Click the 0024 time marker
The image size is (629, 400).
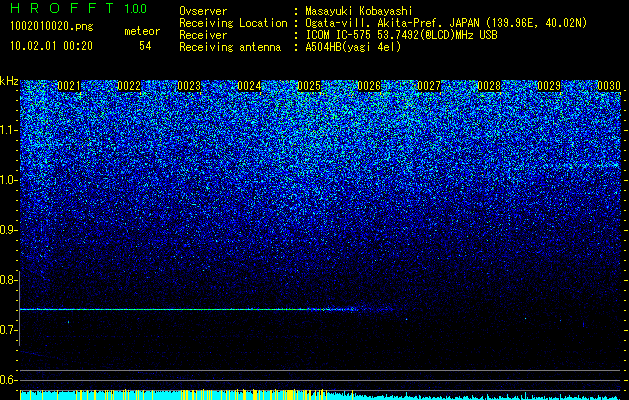tap(249, 86)
